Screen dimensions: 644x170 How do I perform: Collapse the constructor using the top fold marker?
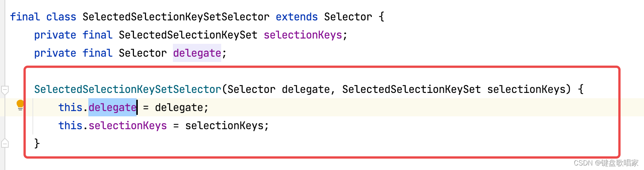[x=5, y=90]
